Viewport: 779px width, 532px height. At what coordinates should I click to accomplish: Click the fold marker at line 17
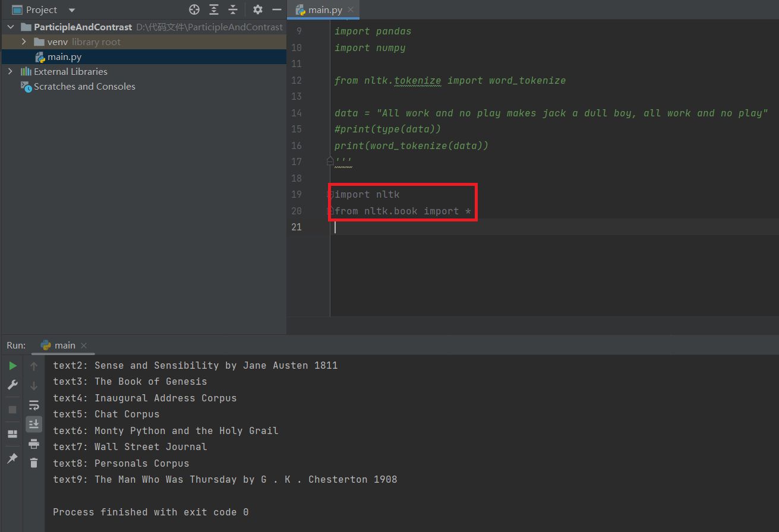[x=330, y=161]
